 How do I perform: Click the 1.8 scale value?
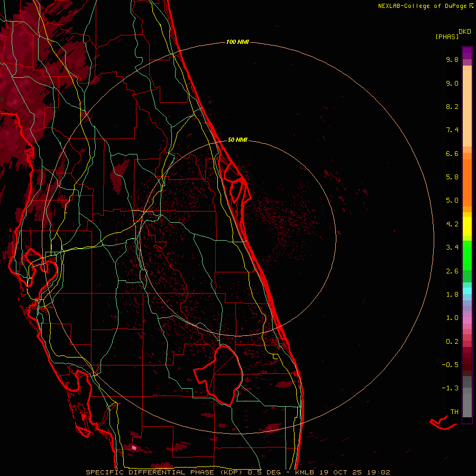pos(452,295)
